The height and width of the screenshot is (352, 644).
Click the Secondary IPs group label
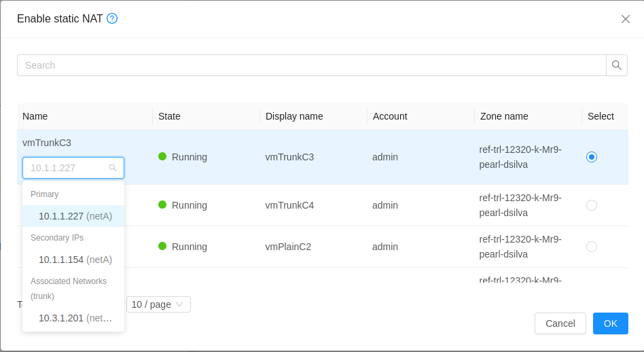56,237
